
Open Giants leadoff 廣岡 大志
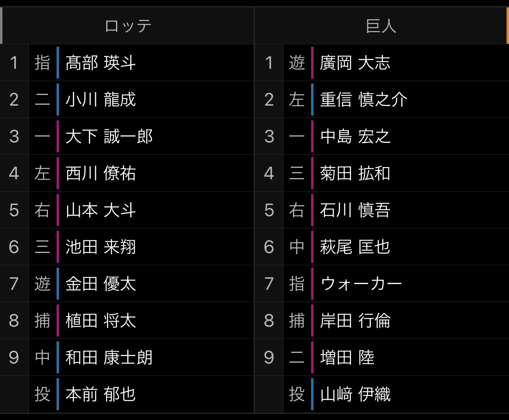(355, 63)
